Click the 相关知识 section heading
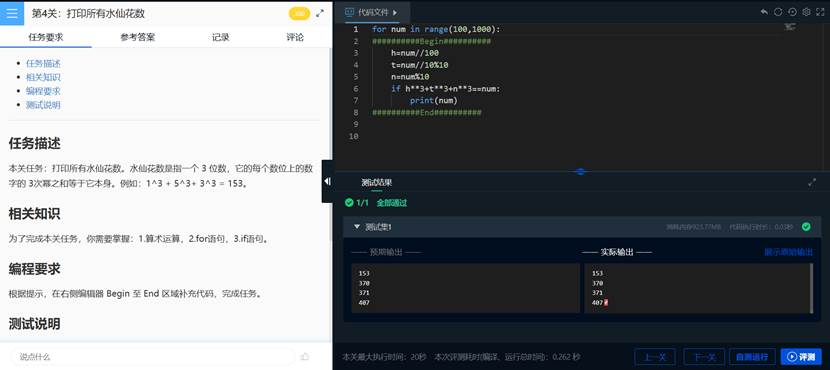The height and width of the screenshot is (370, 830). click(x=34, y=214)
